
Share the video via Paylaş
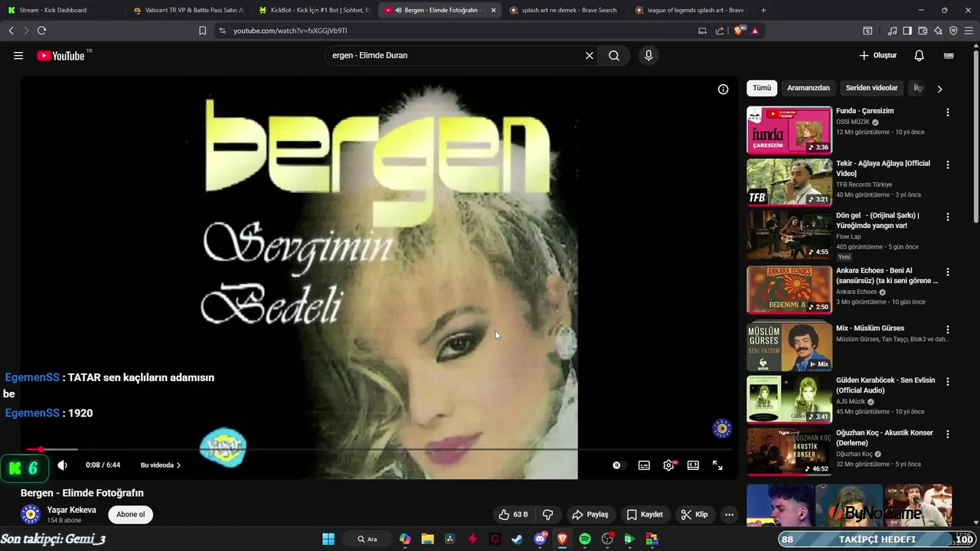point(590,514)
